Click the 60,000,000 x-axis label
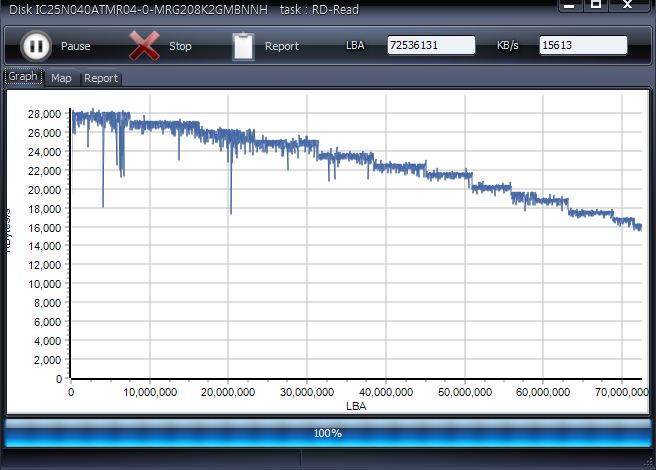This screenshot has height=470, width=656. 543,393
